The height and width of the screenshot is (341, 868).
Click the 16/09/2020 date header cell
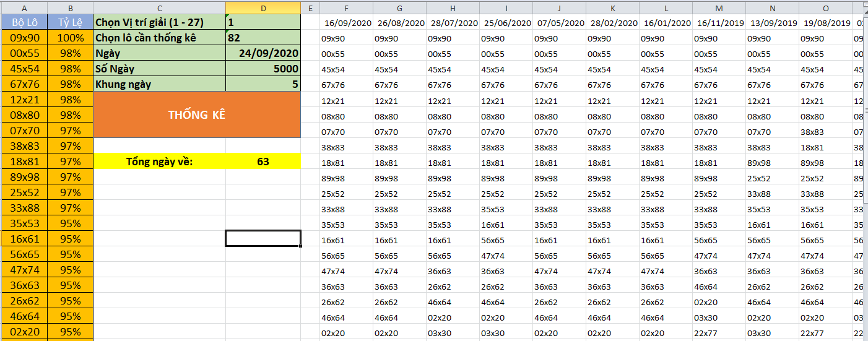pos(346,23)
